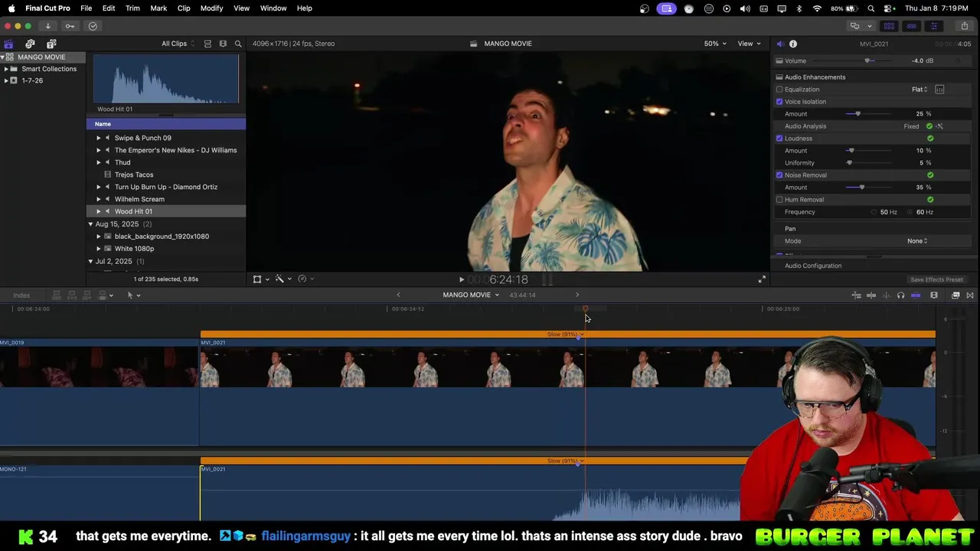This screenshot has width=980, height=551.
Task: Show Effects browser in timeline
Action: [x=955, y=295]
